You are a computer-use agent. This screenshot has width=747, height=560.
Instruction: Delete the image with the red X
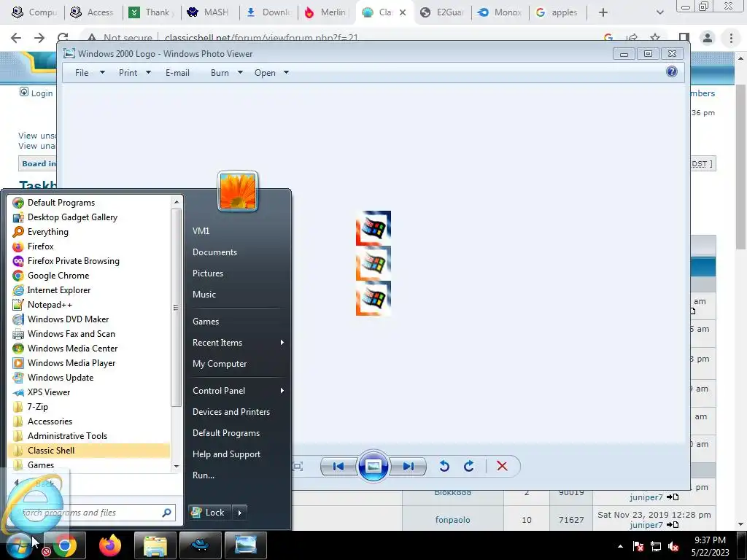pyautogui.click(x=502, y=466)
